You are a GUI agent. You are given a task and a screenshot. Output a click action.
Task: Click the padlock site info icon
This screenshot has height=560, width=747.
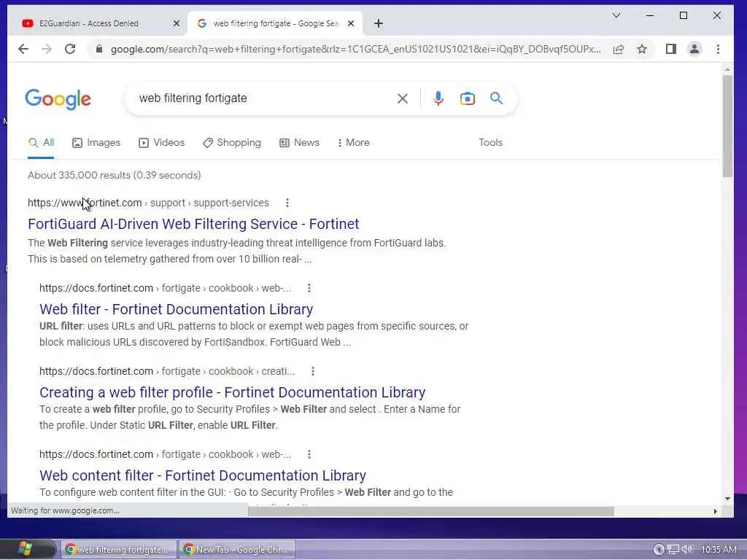(x=98, y=49)
